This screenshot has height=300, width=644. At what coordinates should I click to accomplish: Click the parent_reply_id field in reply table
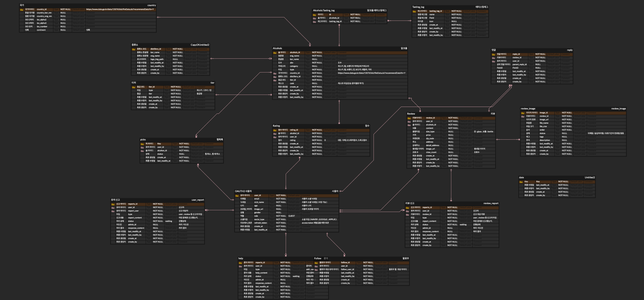click(519, 65)
